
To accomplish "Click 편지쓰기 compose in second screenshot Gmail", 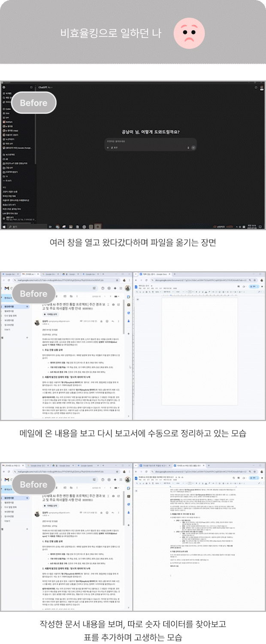I will click(x=8, y=298).
